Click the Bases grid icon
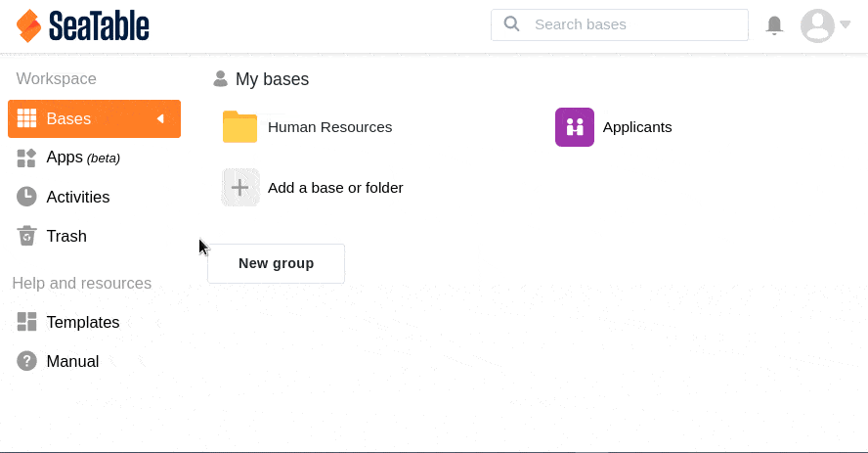This screenshot has height=453, width=868. pyautogui.click(x=27, y=118)
